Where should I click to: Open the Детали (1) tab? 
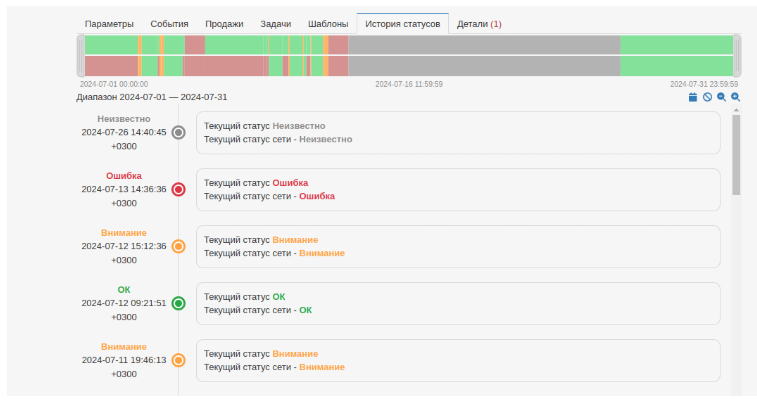479,24
